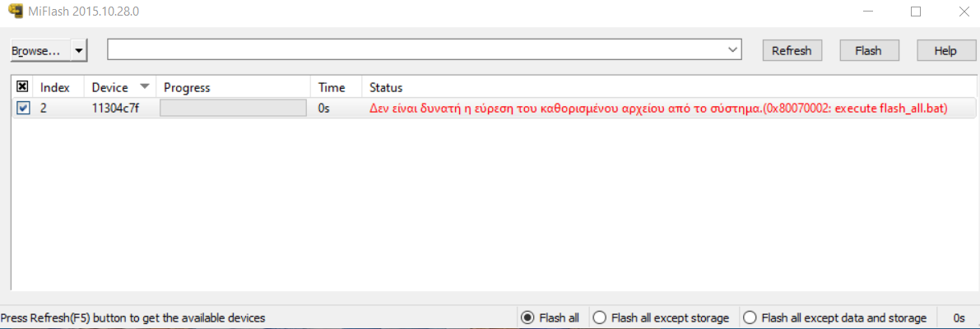Select the Flash all radio option

point(527,317)
